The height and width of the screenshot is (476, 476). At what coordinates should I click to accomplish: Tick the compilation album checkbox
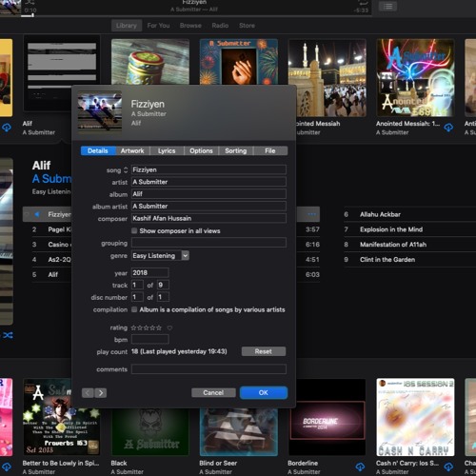tap(134, 309)
